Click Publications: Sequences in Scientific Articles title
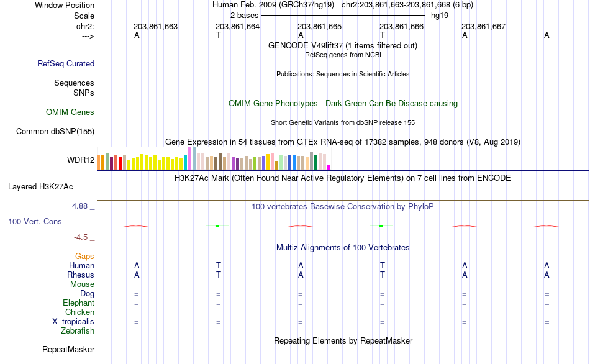 click(343, 74)
